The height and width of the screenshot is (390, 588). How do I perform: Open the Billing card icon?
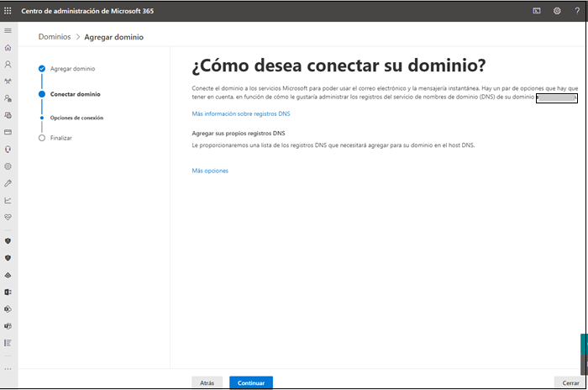pyautogui.click(x=8, y=132)
